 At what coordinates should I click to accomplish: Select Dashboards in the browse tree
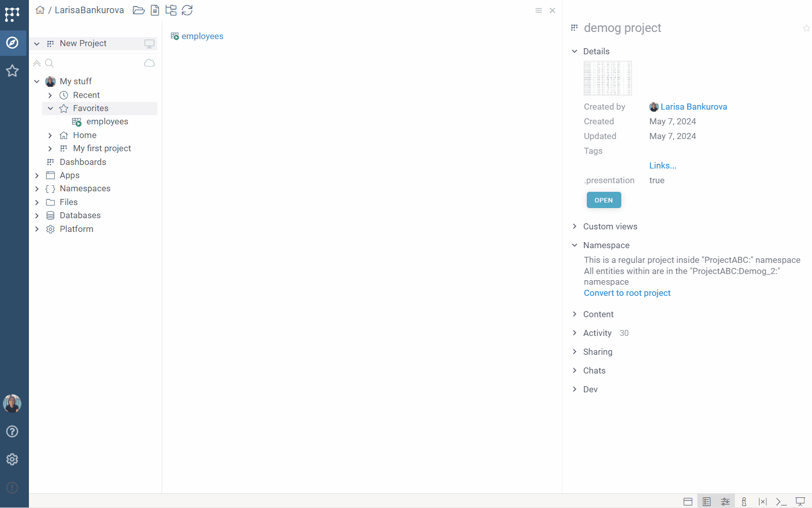tap(83, 162)
